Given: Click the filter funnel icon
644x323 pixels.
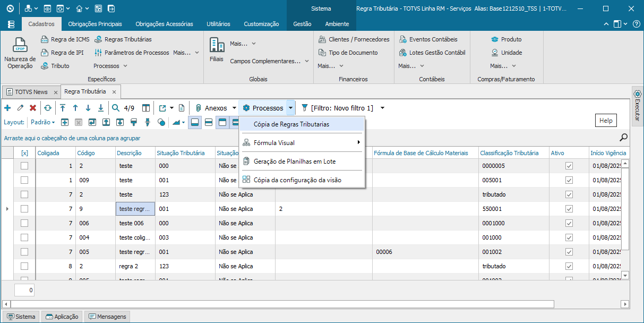Looking at the screenshot, I should click(305, 108).
